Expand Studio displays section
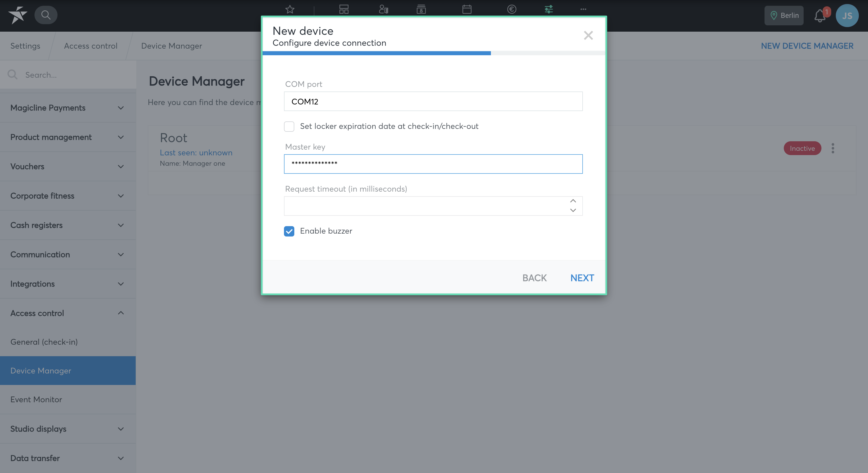Screen dimensions: 868x473 click(x=68, y=429)
